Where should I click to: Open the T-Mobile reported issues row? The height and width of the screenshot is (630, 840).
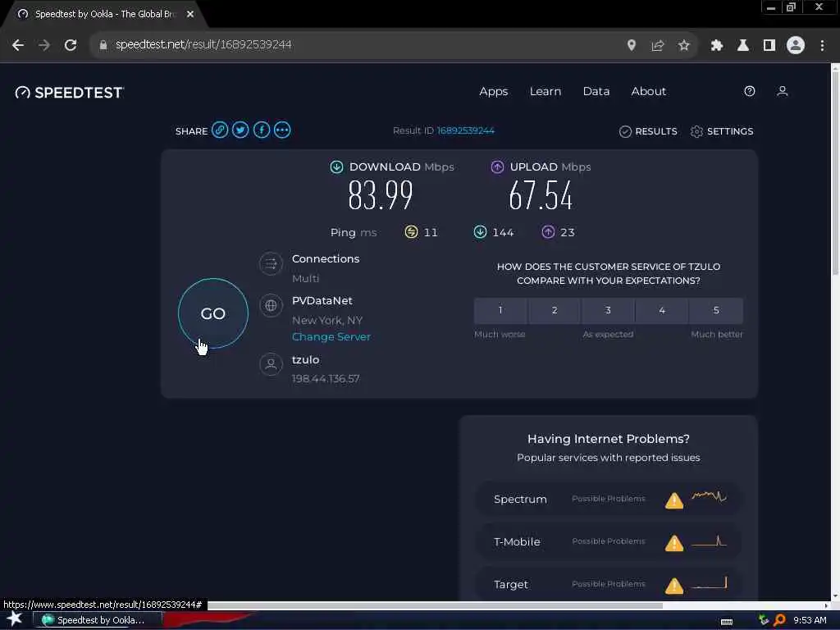point(609,541)
